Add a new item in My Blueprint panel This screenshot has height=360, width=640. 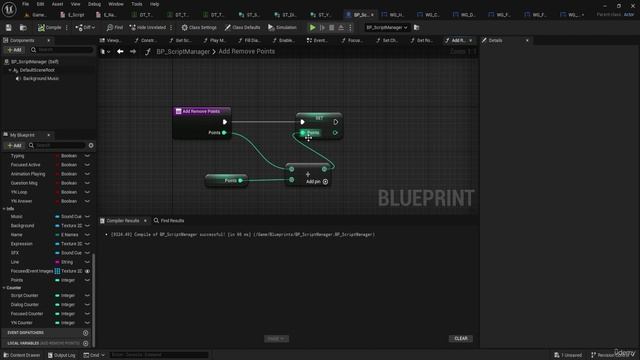tap(14, 145)
